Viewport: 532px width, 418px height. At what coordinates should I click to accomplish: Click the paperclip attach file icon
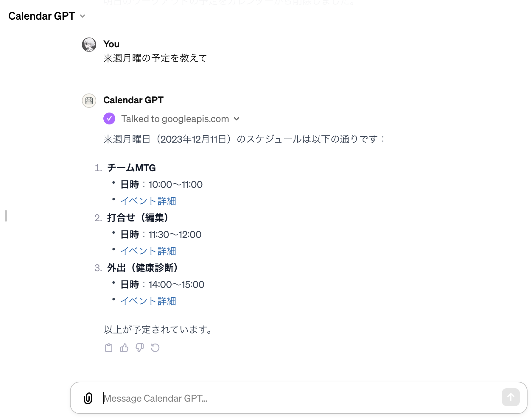coord(88,398)
